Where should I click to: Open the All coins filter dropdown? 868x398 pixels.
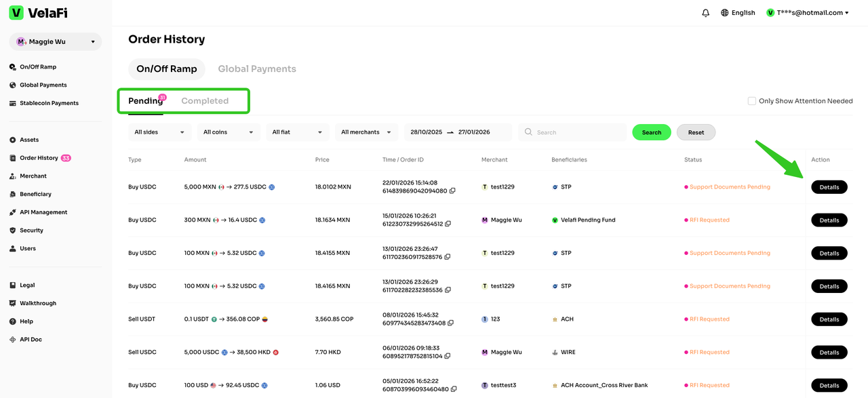click(228, 132)
